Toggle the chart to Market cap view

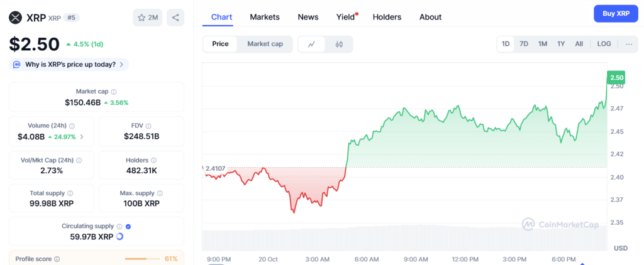tap(265, 44)
